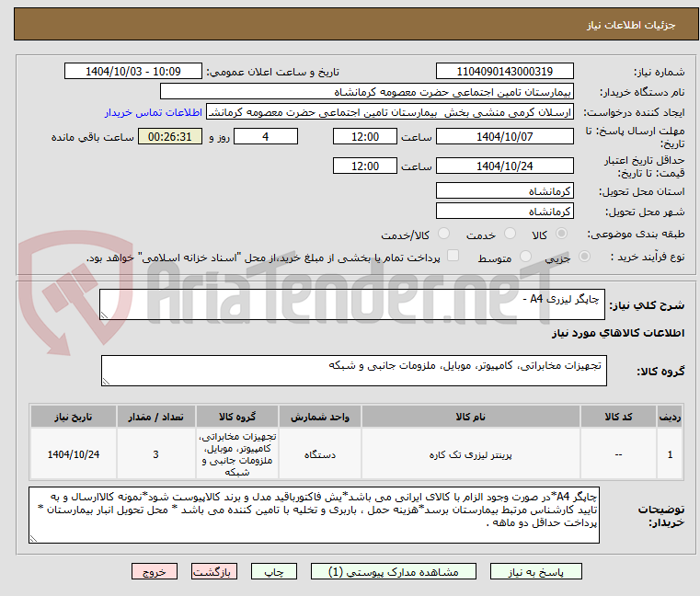Toggle the اسناد خزانه اسلامی payment checkbox

453,256
